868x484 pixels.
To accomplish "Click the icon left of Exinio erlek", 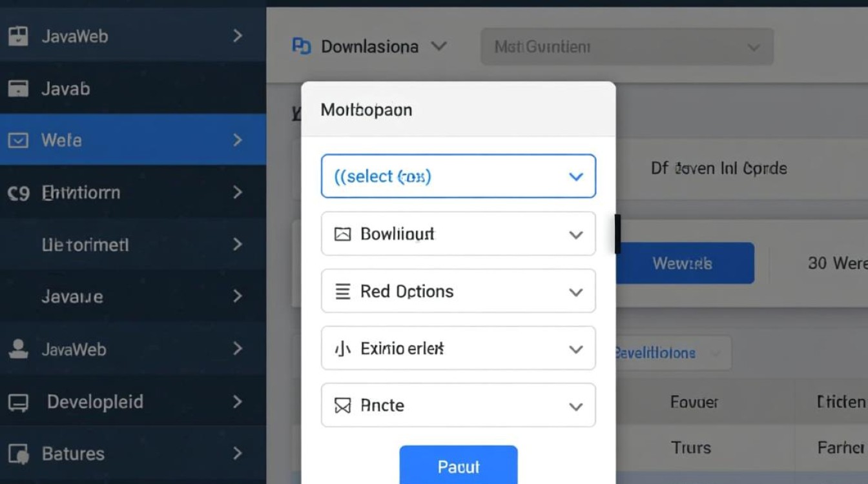I will coord(342,349).
